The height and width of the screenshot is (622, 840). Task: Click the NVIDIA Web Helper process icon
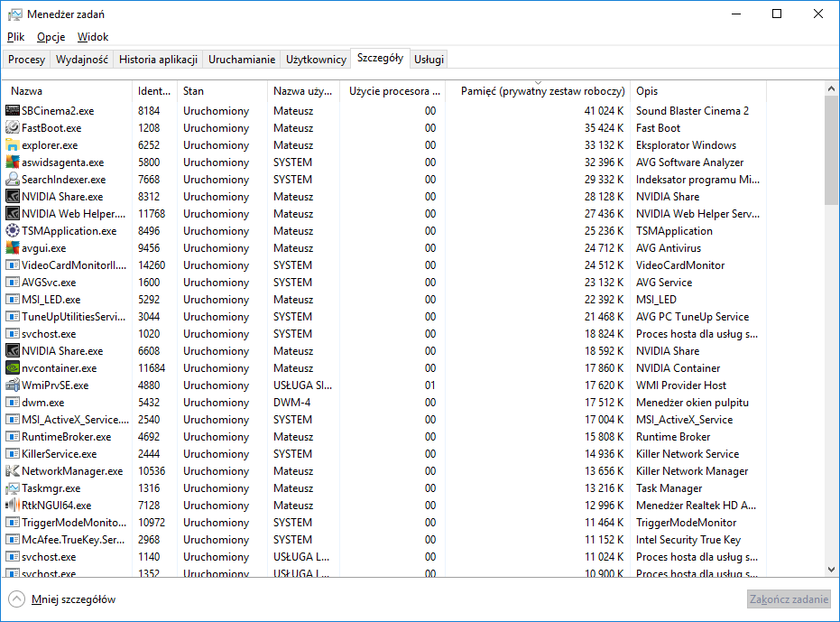coord(13,213)
